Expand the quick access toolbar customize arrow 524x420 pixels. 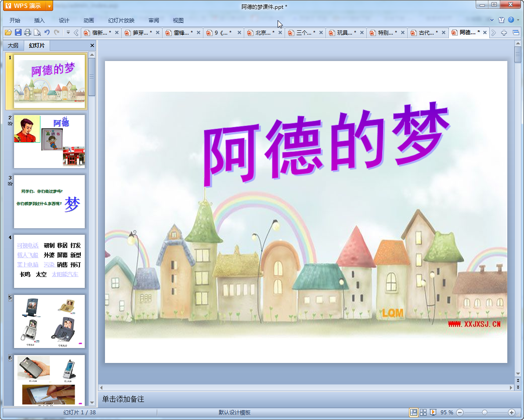[x=68, y=32]
